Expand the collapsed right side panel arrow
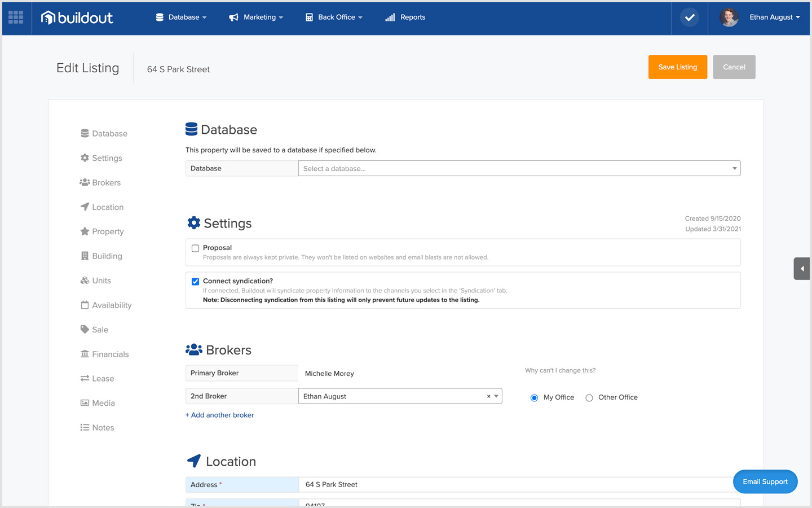This screenshot has height=508, width=812. click(x=802, y=269)
